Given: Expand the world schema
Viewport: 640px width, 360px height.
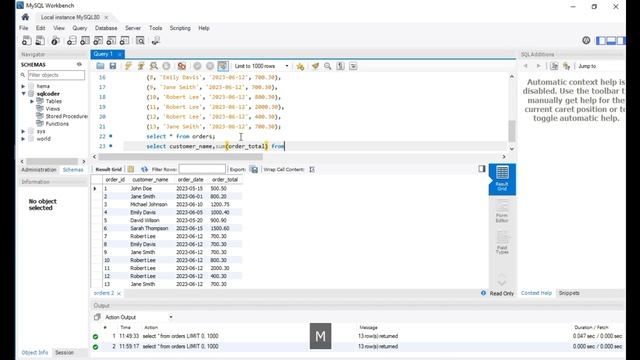Looking at the screenshot, I should 23,139.
